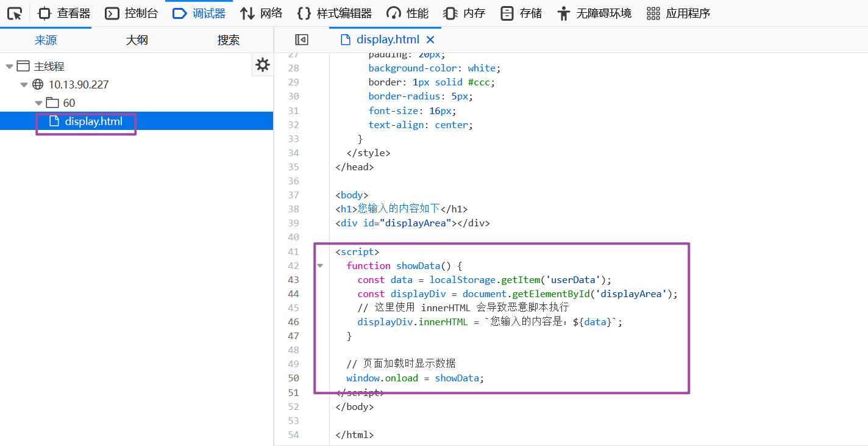The width and height of the screenshot is (868, 446).
Task: Open the 应用程序 application tab
Action: coord(678,13)
